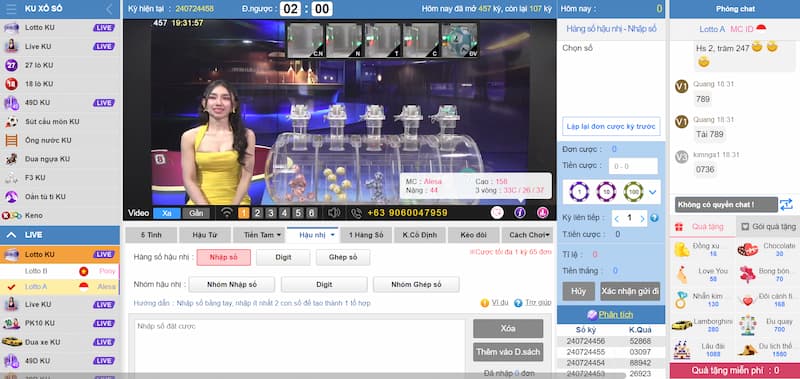800x379 pixels.
Task: Open Đua xe KU car icon
Action: (x=11, y=342)
